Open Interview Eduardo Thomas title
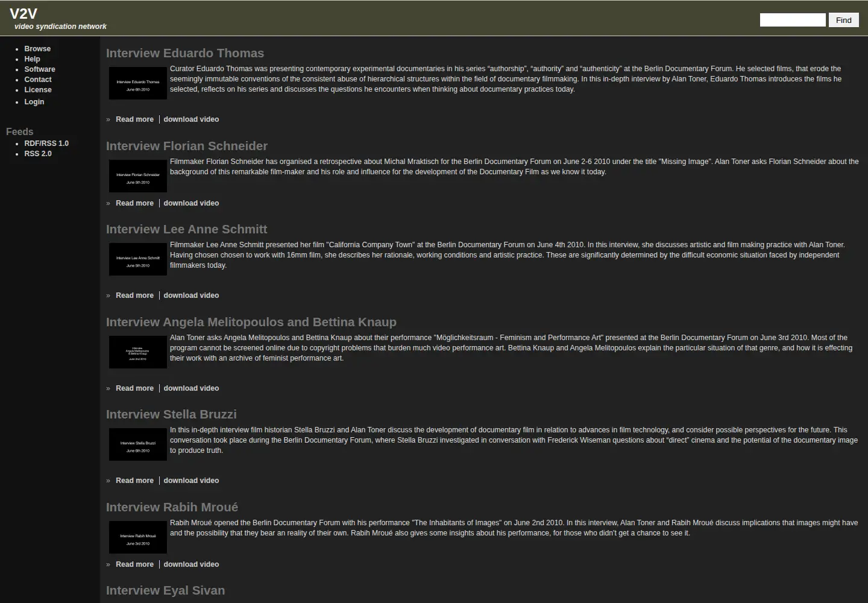Viewport: 868px width, 603px height. click(185, 53)
